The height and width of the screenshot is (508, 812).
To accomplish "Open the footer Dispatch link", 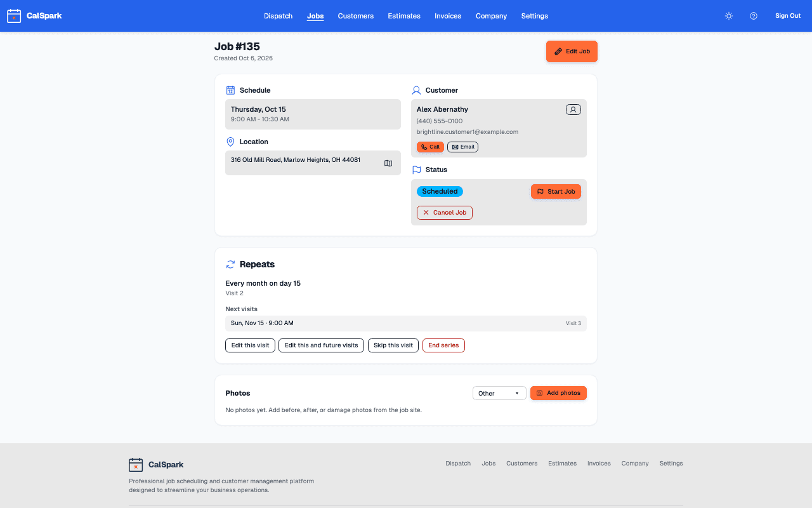I will pyautogui.click(x=458, y=464).
